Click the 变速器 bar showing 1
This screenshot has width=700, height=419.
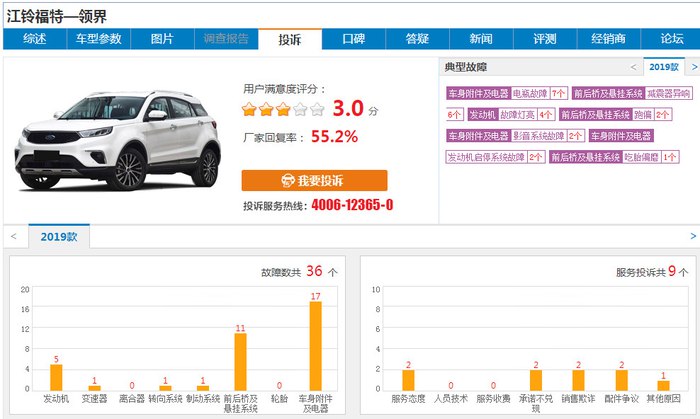coord(94,388)
